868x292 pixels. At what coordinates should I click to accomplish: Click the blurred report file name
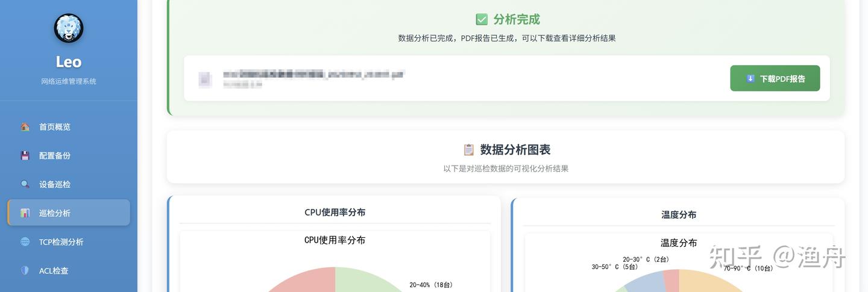(x=313, y=74)
